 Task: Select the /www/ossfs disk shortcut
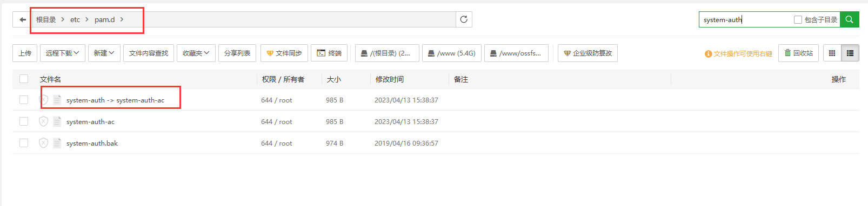(x=516, y=53)
